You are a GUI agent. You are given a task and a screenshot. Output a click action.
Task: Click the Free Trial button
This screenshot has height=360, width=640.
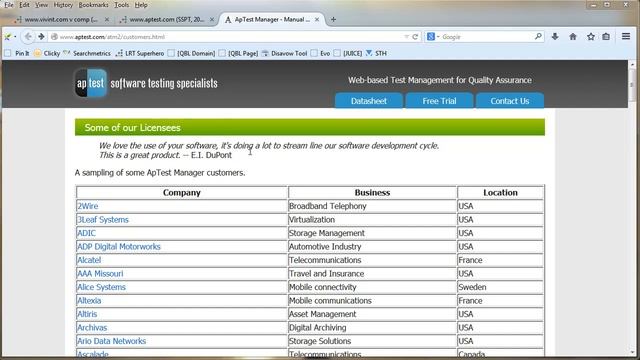click(x=439, y=101)
